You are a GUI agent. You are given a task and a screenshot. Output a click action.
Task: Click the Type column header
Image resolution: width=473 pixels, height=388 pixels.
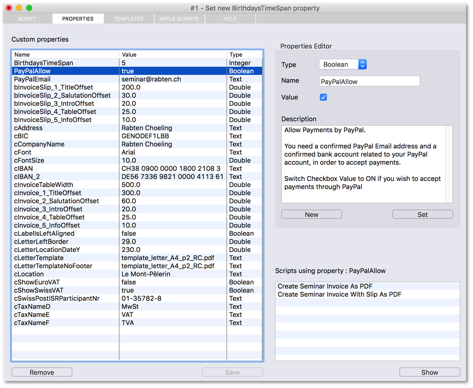(x=244, y=54)
